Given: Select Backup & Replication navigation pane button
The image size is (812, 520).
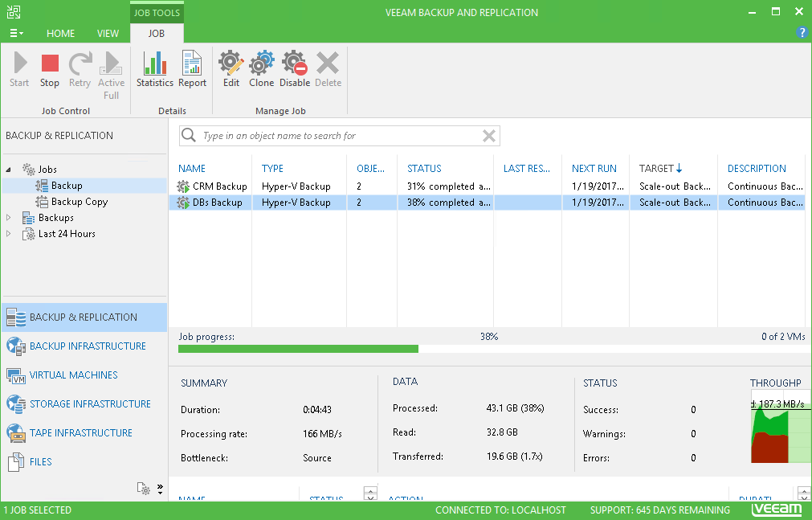Looking at the screenshot, I should click(84, 317).
